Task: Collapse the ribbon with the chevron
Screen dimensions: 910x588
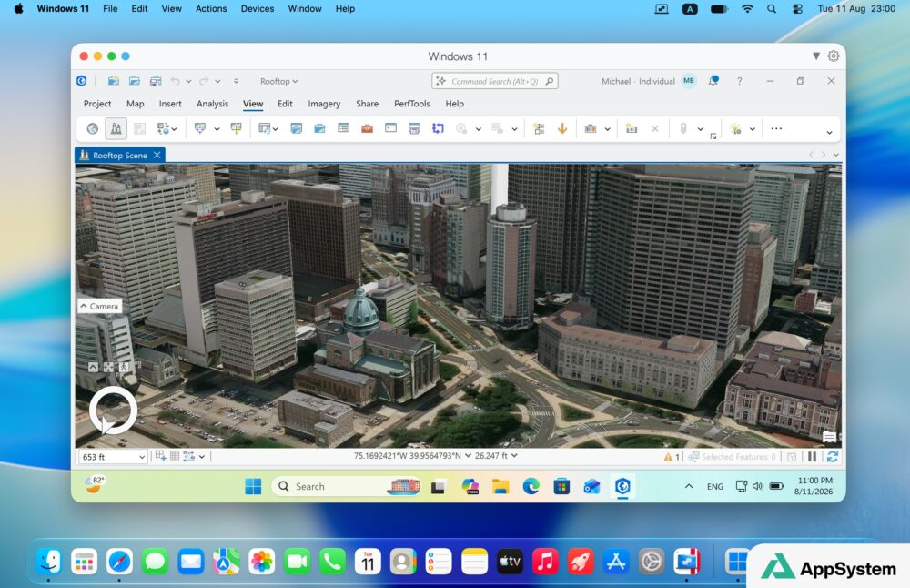Action: (829, 133)
